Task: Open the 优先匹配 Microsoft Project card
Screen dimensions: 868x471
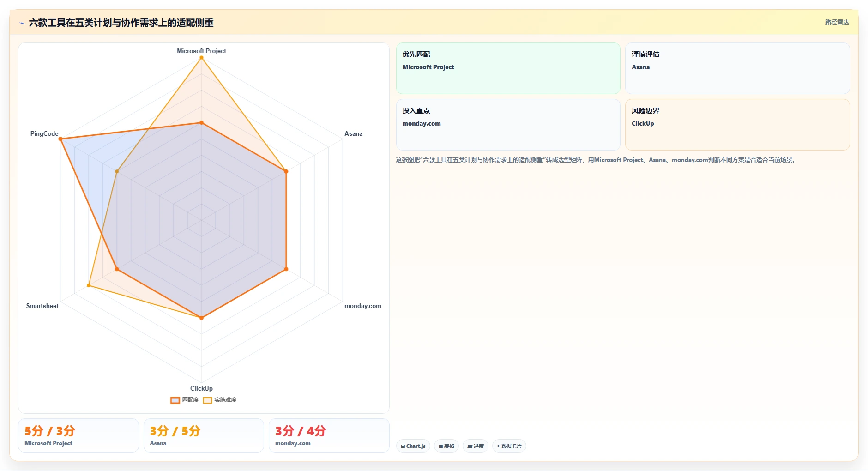Action: 508,68
